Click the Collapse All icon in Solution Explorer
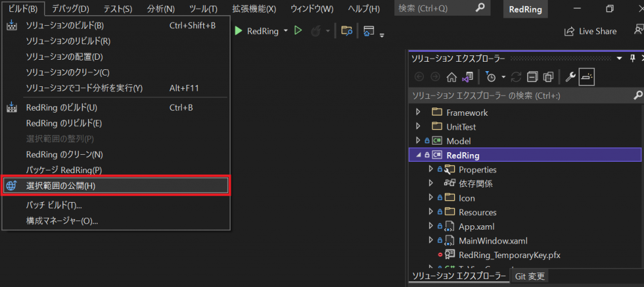This screenshot has width=644, height=287. pos(533,77)
